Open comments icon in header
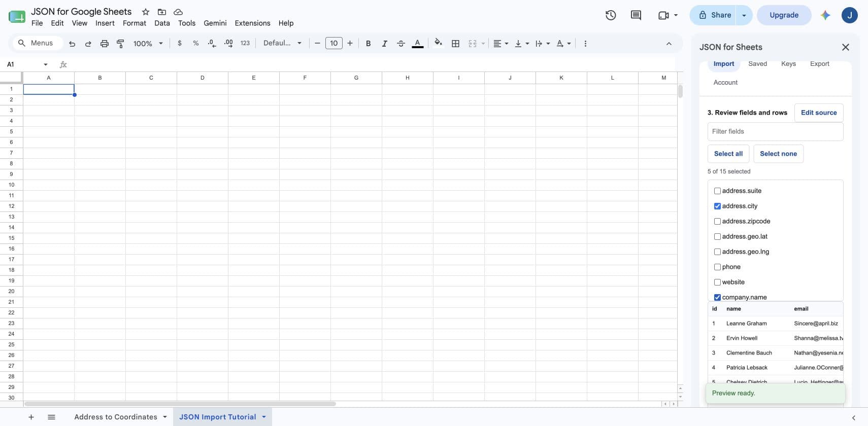The width and height of the screenshot is (868, 426). point(636,15)
